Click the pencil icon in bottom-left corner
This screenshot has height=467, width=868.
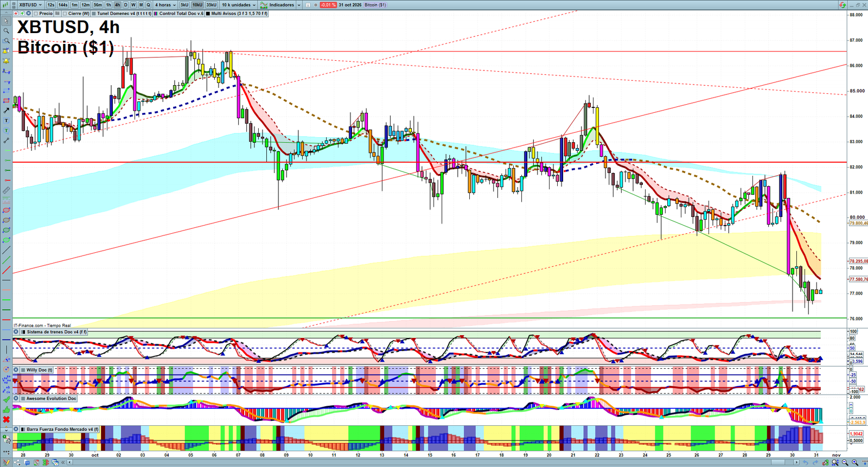[x=7, y=463]
